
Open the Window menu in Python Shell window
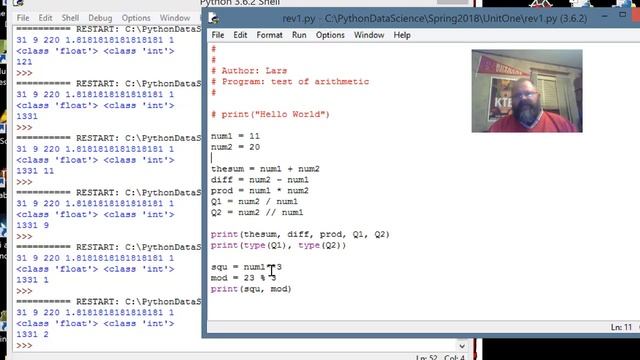[175, 18]
